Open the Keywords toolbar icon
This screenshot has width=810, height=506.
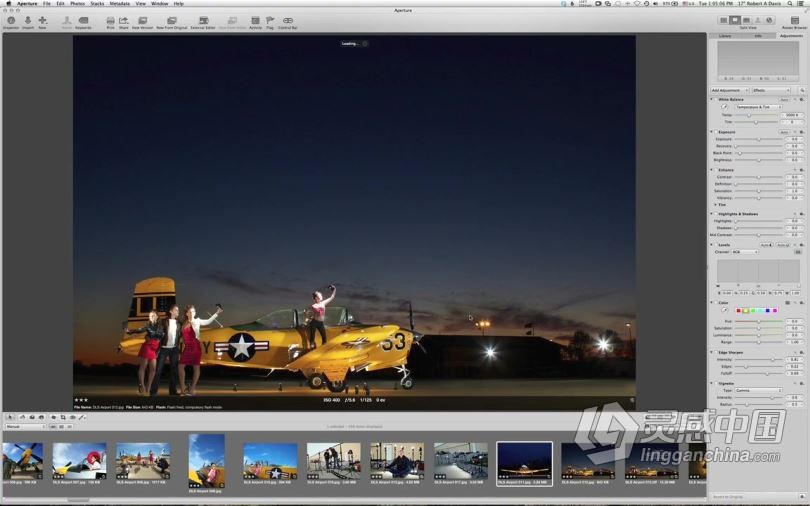point(83,21)
